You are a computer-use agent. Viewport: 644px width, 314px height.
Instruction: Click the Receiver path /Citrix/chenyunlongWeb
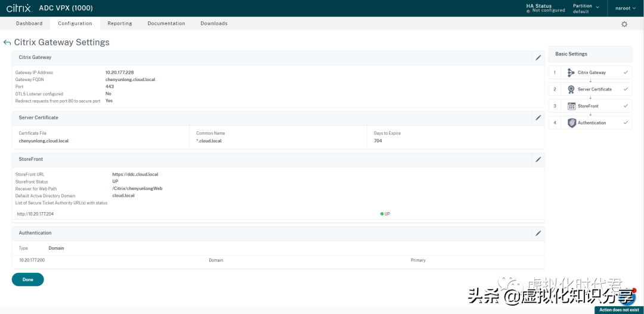pos(138,188)
